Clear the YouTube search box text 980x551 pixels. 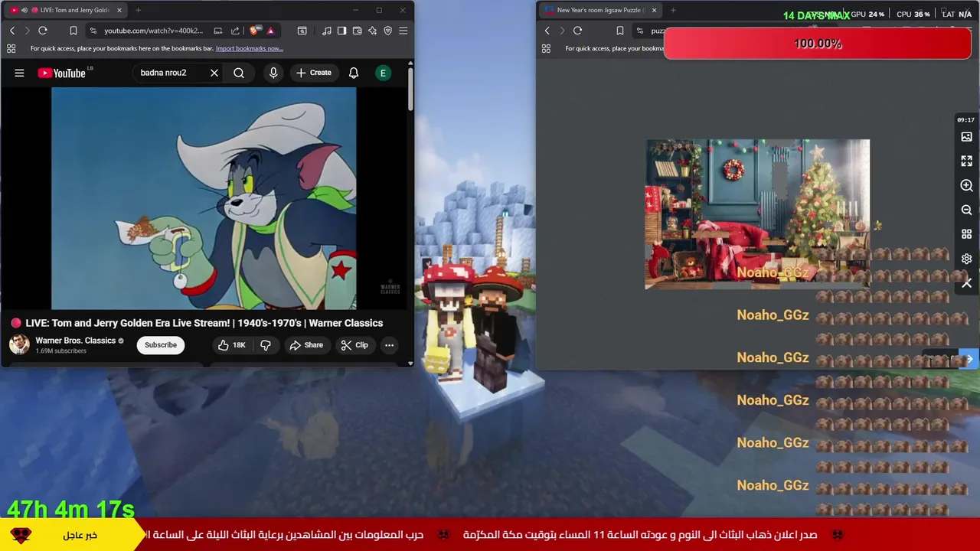[x=214, y=73]
